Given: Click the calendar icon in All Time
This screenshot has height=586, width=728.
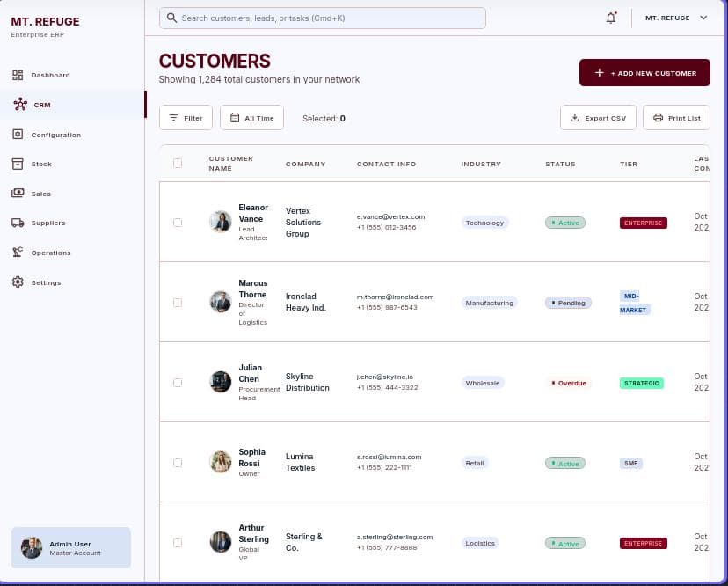Looking at the screenshot, I should tap(235, 118).
